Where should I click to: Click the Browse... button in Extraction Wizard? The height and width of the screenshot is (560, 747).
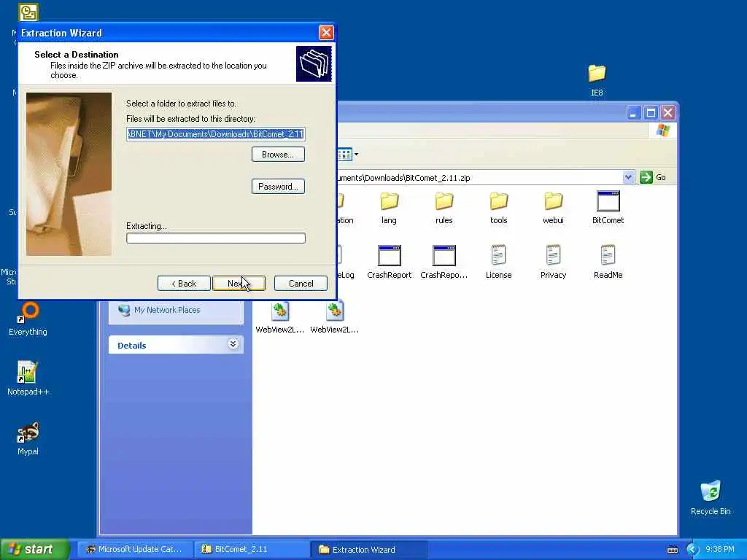tap(278, 155)
